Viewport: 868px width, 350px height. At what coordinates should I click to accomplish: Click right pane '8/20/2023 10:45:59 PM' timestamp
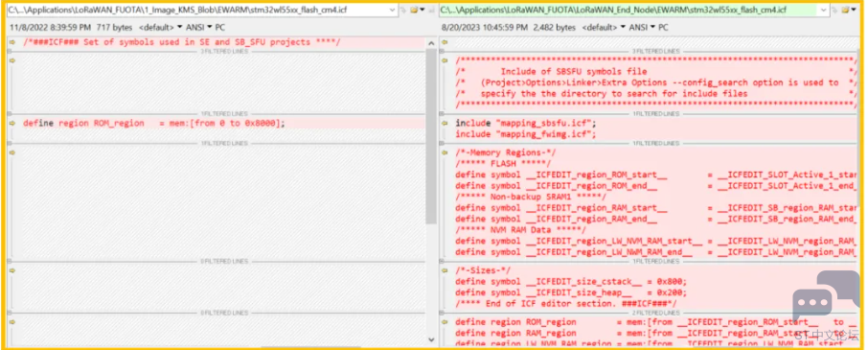pyautogui.click(x=485, y=27)
